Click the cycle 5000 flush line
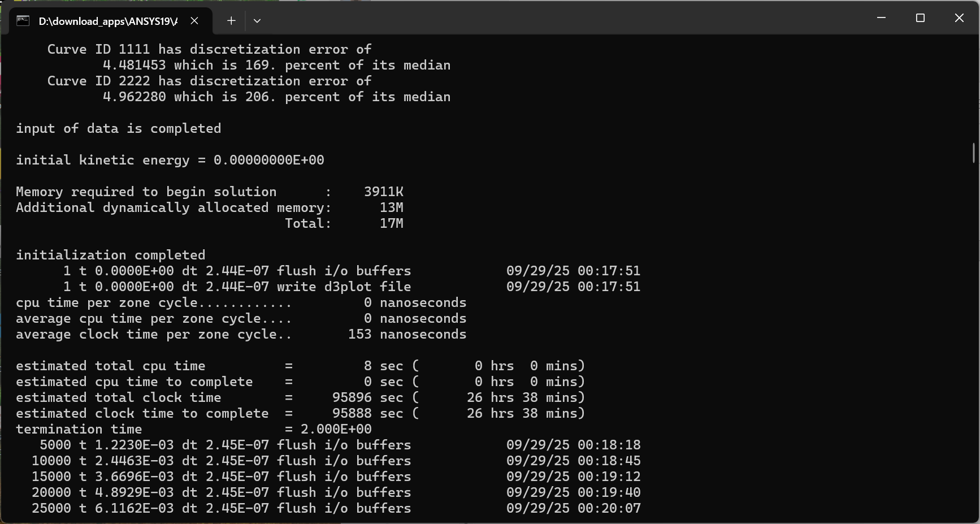Viewport: 980px width, 524px height. click(x=340, y=445)
